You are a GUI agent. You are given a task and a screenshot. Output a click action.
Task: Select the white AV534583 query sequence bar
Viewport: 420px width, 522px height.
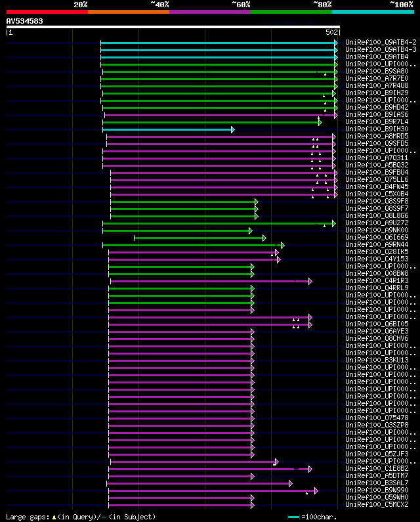point(173,27)
